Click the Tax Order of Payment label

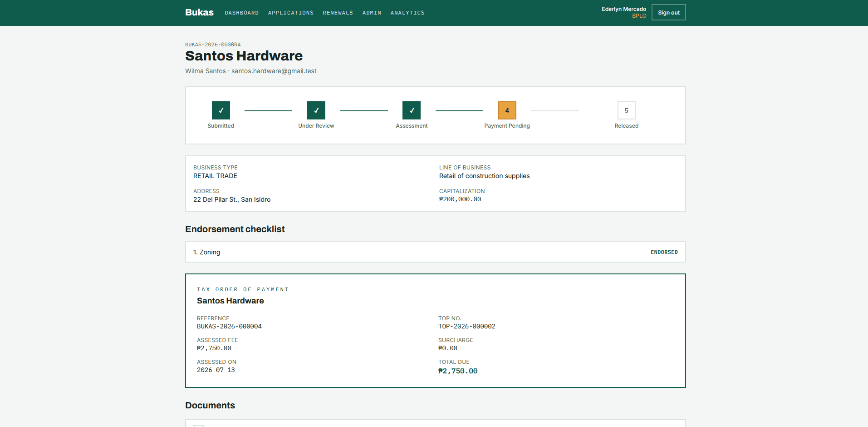(x=243, y=289)
